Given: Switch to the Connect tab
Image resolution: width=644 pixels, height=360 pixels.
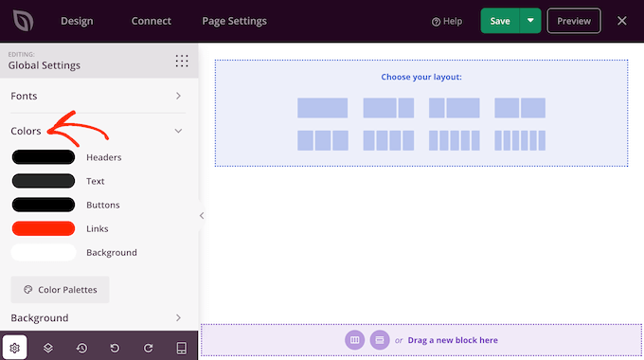Looking at the screenshot, I should click(x=152, y=21).
